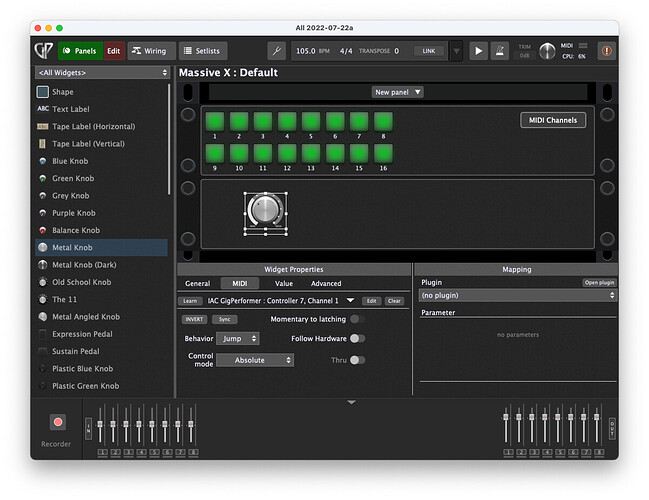Viewport: 649px width, 500px height.
Task: Select the Metal Angled Knob widget
Action: 102,317
